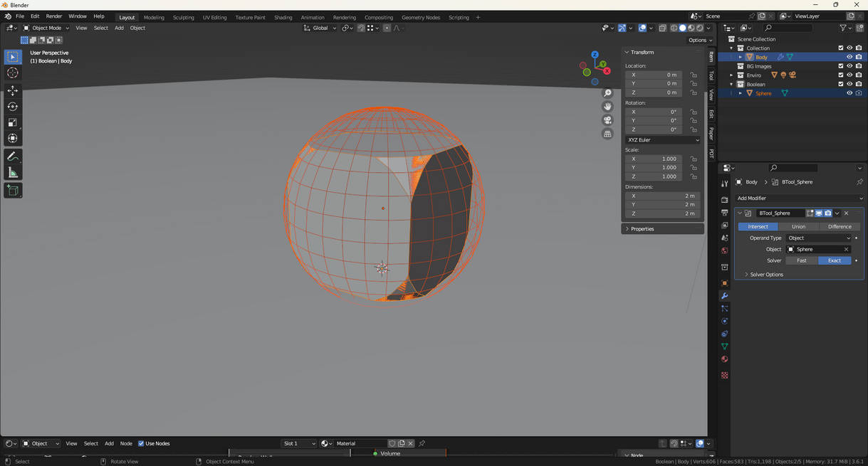The width and height of the screenshot is (868, 466).
Task: Open the XYZ Euler rotation mode dropdown
Action: coord(662,140)
